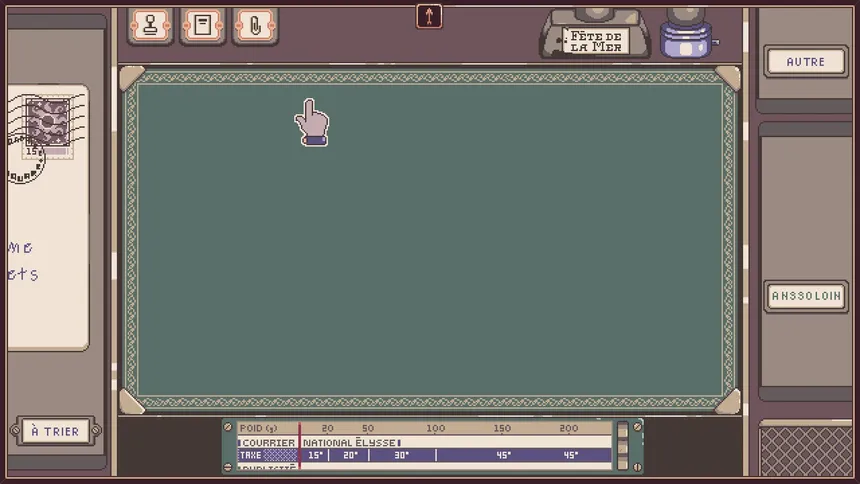The image size is (860, 484).
Task: Open the notebook document icon
Action: [203, 25]
